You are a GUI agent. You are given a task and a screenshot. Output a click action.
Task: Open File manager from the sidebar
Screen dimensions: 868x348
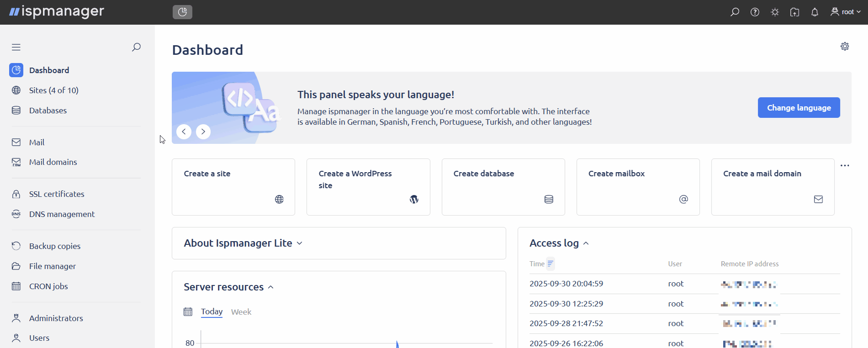[x=53, y=266]
